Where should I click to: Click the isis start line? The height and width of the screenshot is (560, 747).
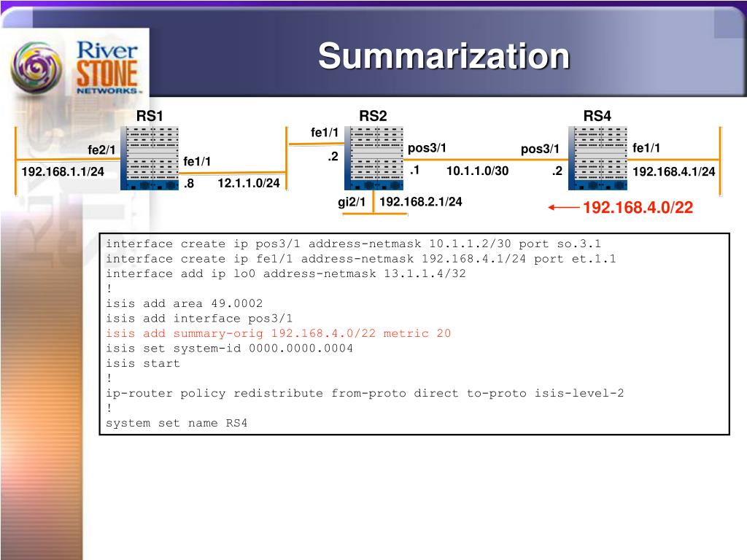143,363
